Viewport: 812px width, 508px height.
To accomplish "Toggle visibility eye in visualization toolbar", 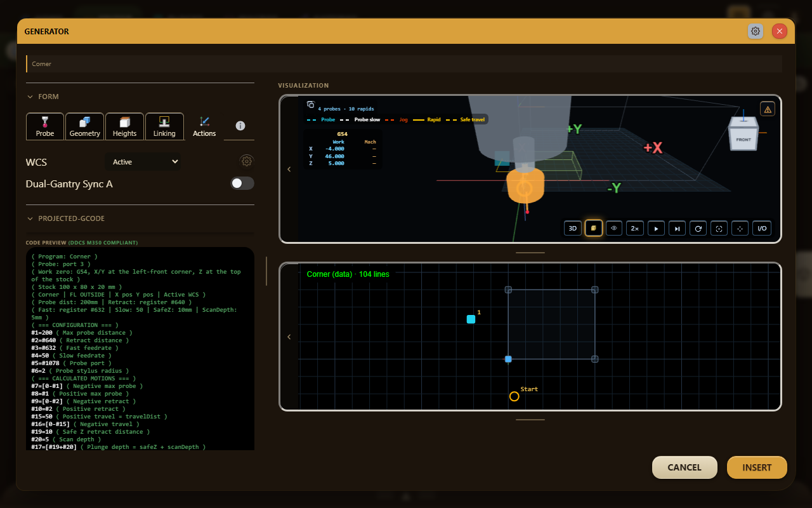I will click(x=614, y=228).
